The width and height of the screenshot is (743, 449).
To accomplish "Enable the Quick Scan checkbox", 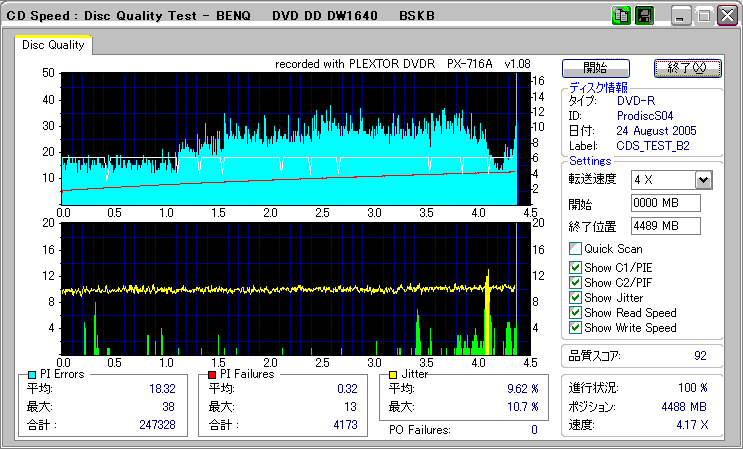I will coord(575,249).
